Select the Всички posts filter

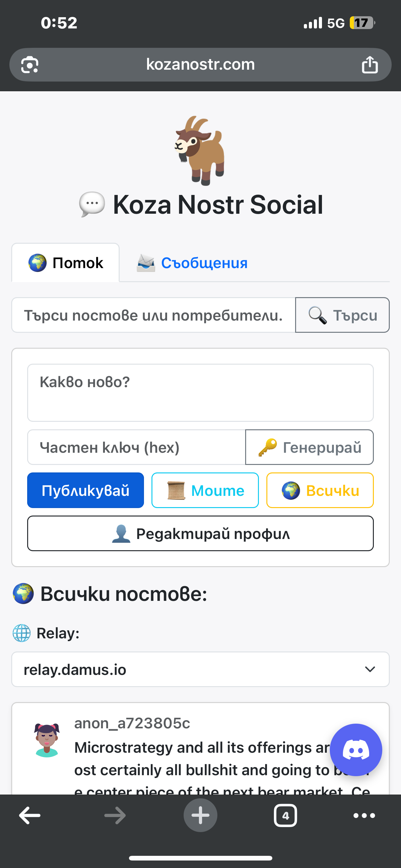pyautogui.click(x=320, y=490)
